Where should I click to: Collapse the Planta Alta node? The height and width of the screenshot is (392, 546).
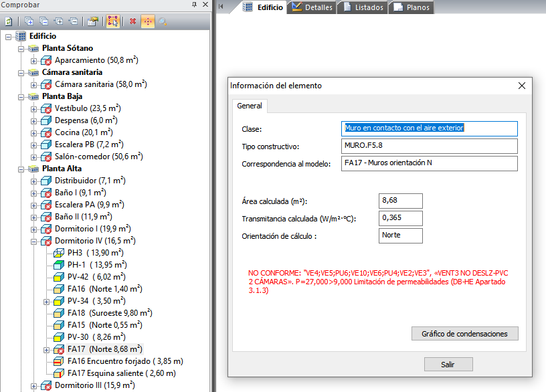(x=21, y=169)
